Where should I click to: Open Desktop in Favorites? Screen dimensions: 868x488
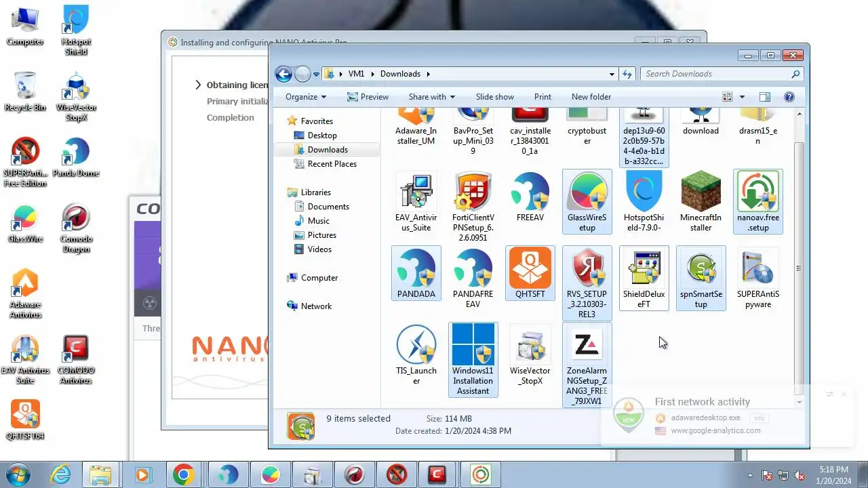[x=322, y=136]
